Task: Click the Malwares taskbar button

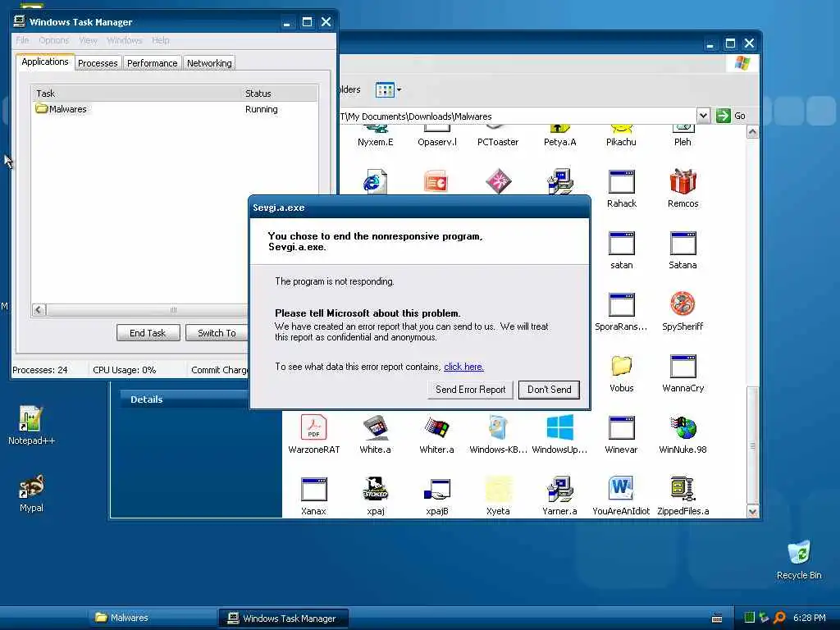Action: click(x=152, y=618)
